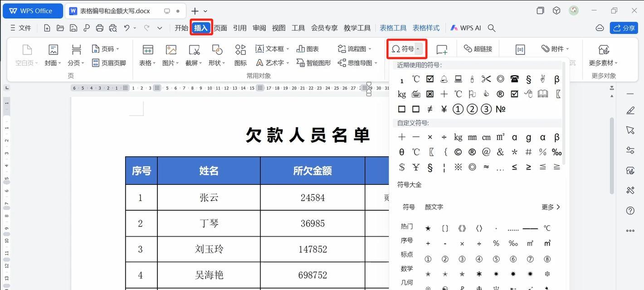The image size is (644, 290).
Task: Open the search magnifier icon next to WPS AI
Action: (x=492, y=28)
